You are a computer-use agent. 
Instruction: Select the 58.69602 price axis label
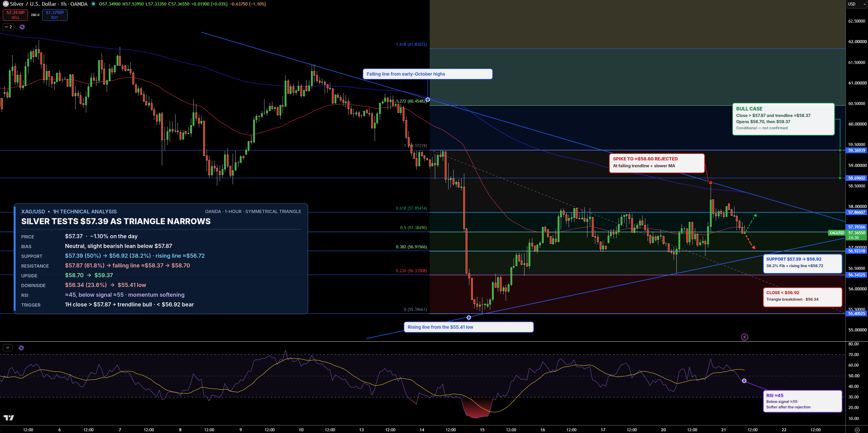click(857, 178)
